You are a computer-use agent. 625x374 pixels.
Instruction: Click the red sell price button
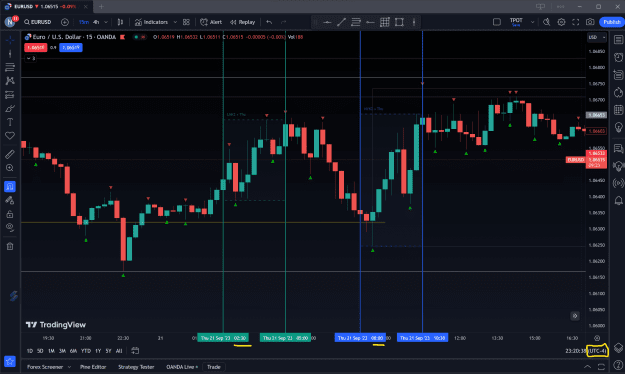[35, 47]
